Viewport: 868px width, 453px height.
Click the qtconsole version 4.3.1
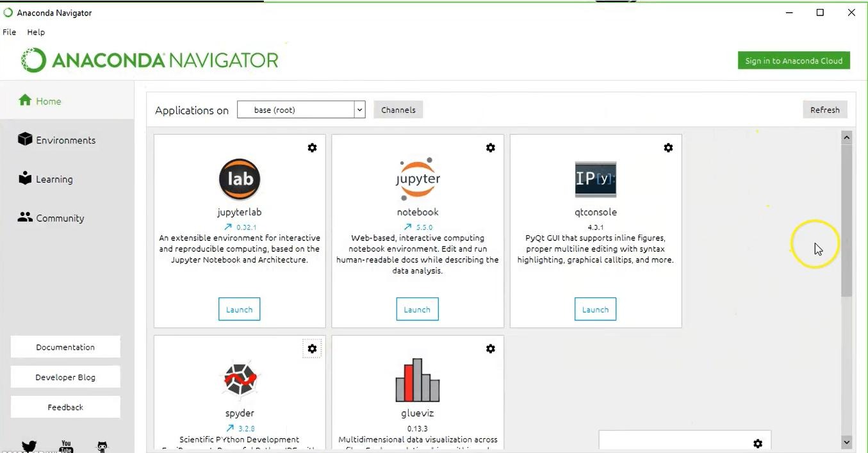coord(596,227)
